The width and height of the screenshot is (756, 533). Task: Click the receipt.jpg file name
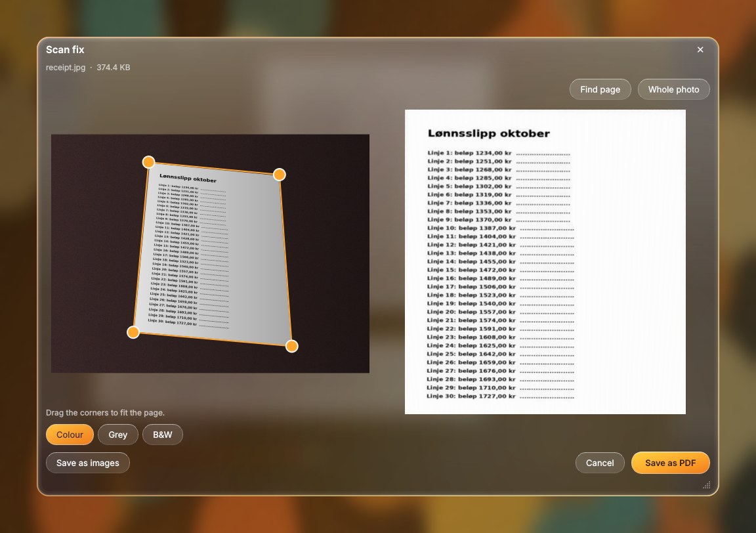[x=66, y=68]
